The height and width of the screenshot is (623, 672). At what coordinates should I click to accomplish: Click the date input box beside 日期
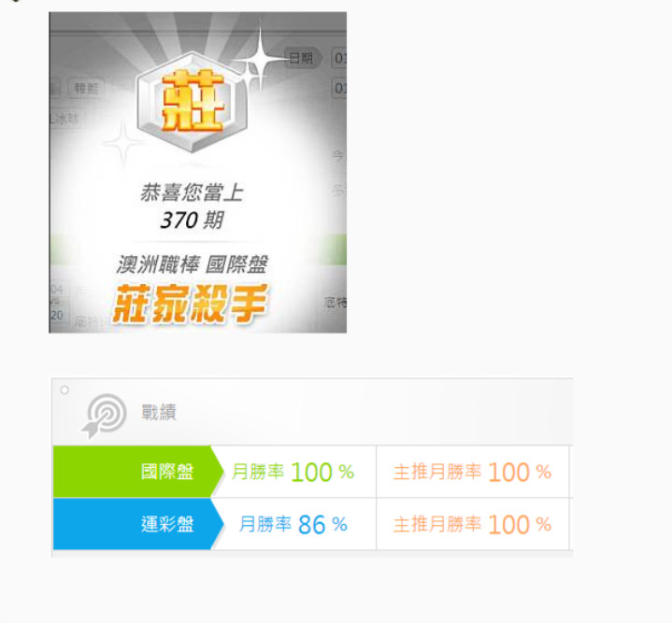pyautogui.click(x=339, y=58)
